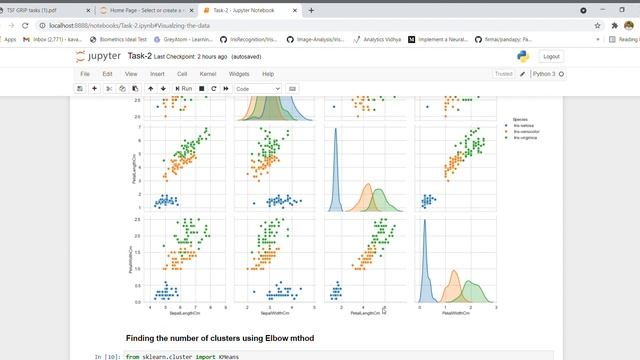Run the current cell
640x360 pixels.
click(183, 89)
